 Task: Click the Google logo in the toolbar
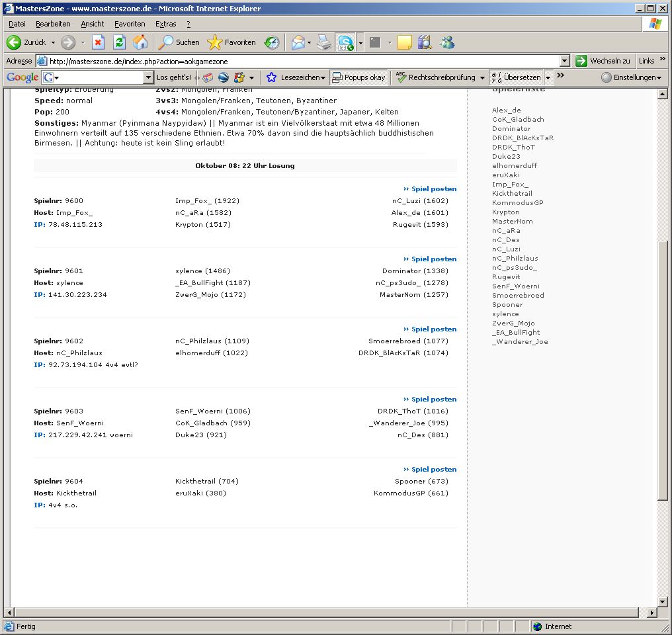[22, 77]
